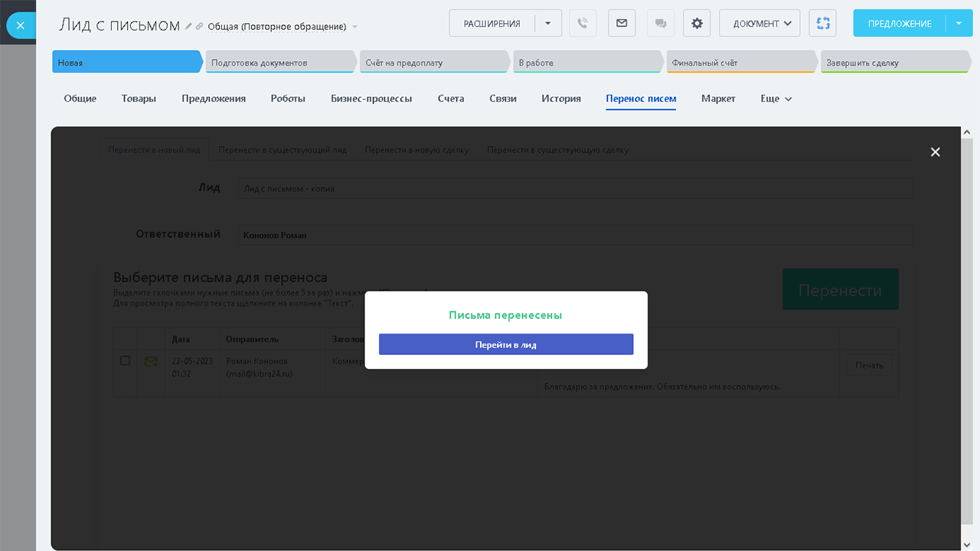Viewport: 980px width, 551px height.
Task: Close the side panel with round X button
Action: (x=21, y=25)
